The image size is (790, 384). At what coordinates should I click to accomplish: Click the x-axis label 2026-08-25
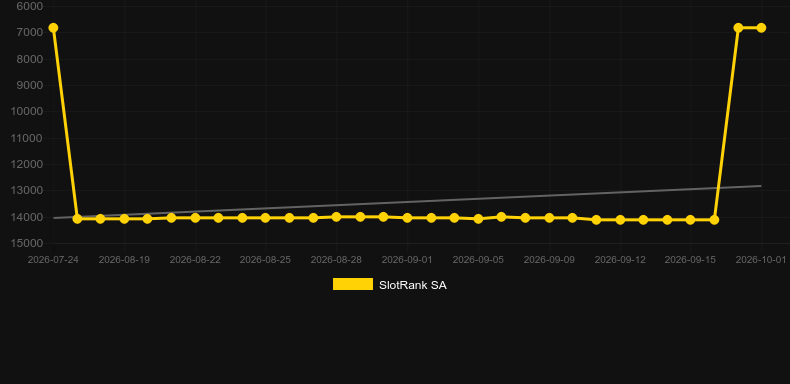click(266, 260)
